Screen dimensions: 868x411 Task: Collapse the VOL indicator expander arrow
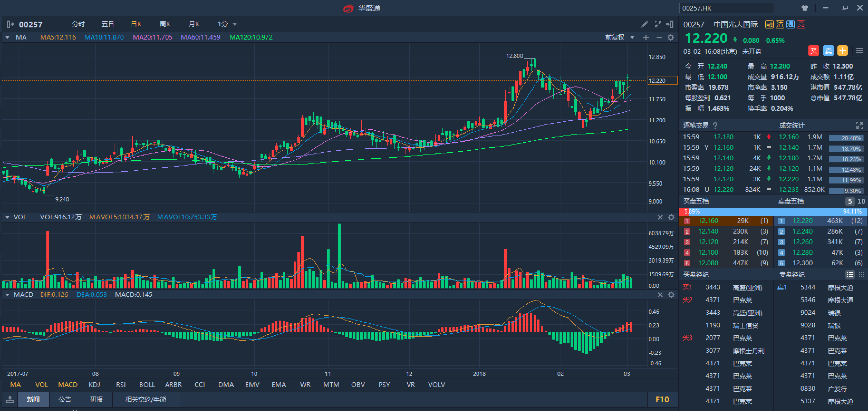(x=7, y=217)
